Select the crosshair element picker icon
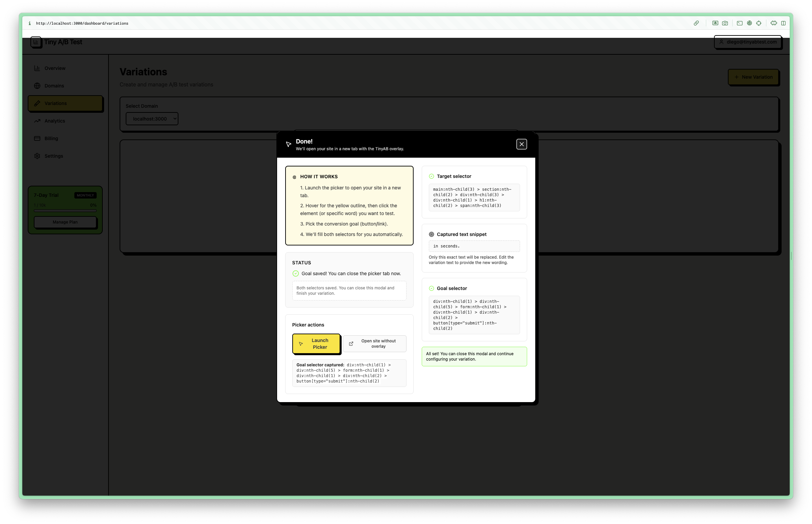Viewport: 812px width, 524px height. pos(759,23)
